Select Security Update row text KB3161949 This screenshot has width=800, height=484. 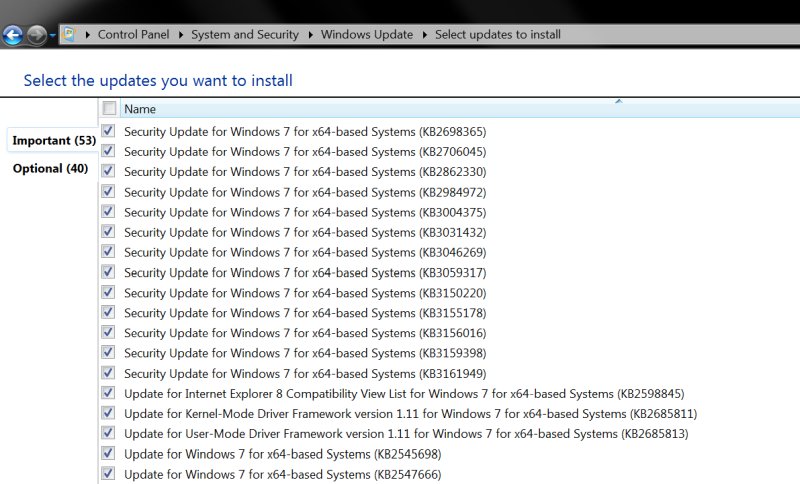tap(305, 373)
